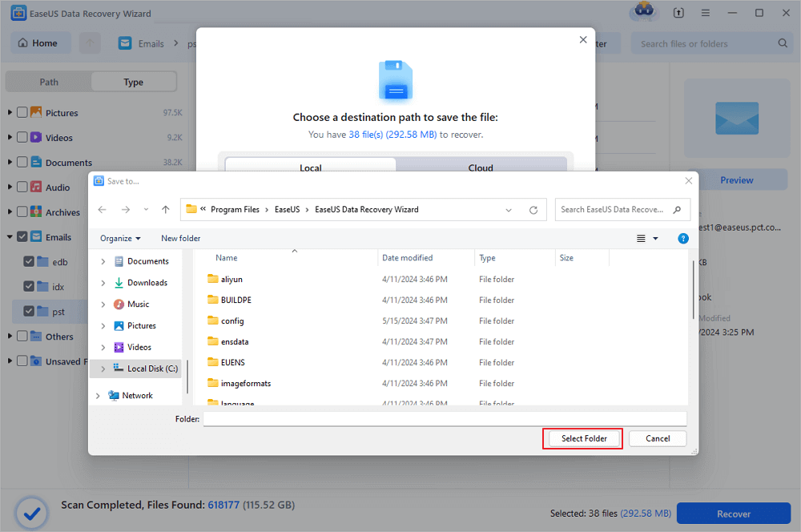Click the upload icon in title bar
Screen dimensions: 801x532
[678, 14]
